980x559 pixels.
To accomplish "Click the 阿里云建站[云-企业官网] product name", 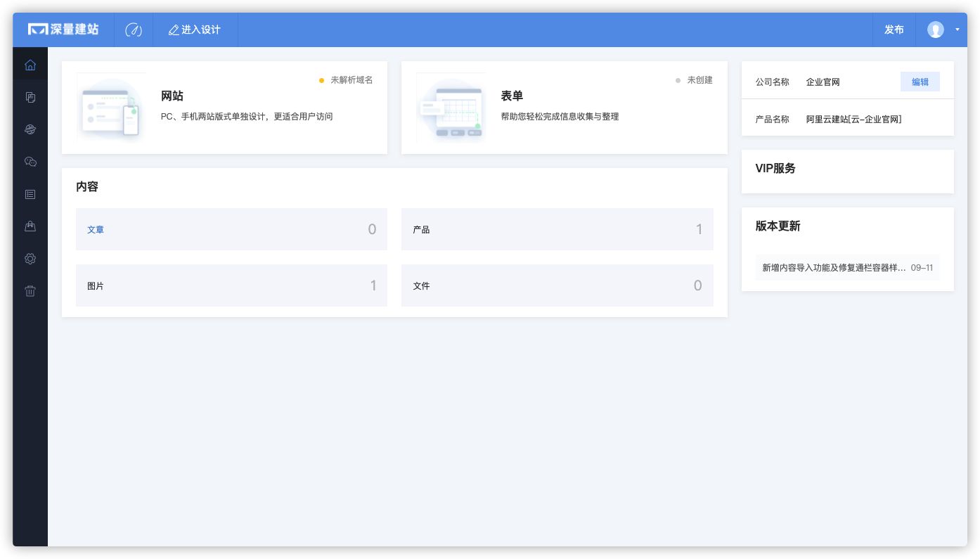I will click(x=853, y=120).
